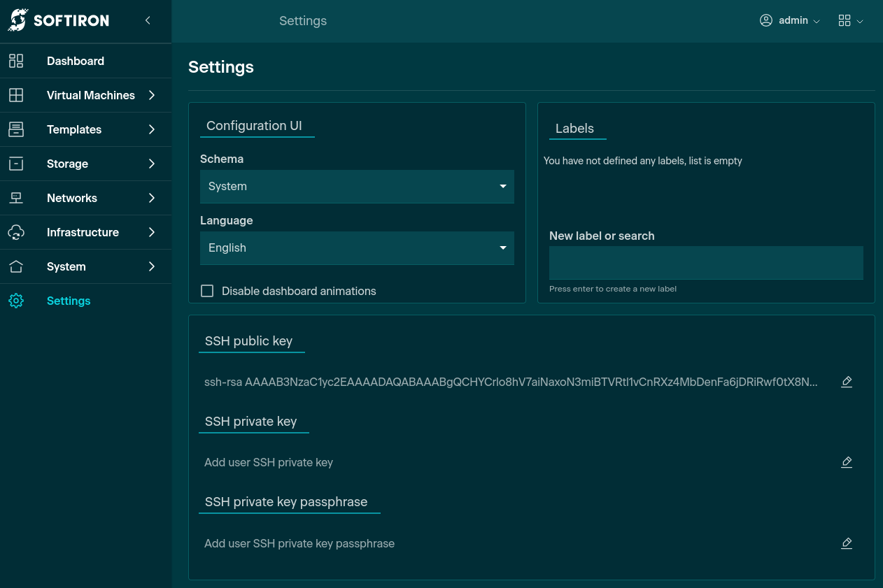Image resolution: width=883 pixels, height=588 pixels.
Task: Click edit icon for SSH private key passphrase
Action: [x=847, y=543]
